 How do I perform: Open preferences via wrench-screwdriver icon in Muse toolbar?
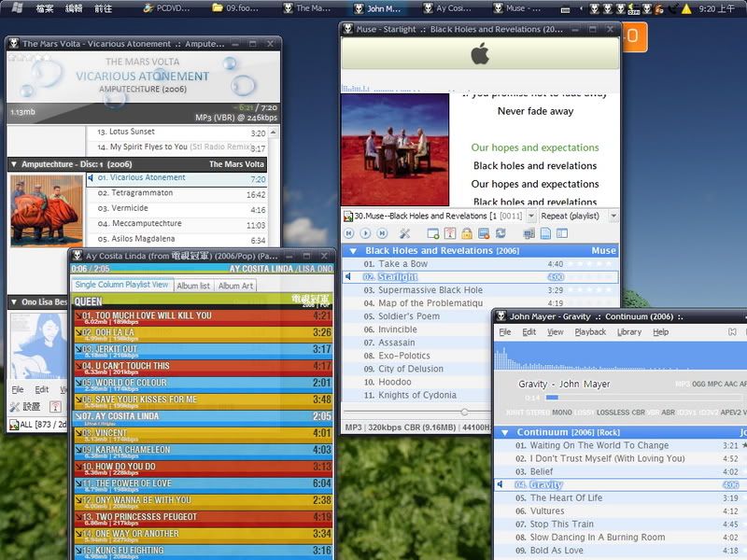[405, 233]
